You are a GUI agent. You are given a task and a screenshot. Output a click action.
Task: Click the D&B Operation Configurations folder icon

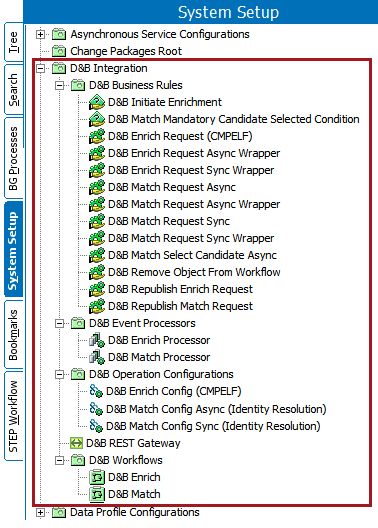pos(78,374)
